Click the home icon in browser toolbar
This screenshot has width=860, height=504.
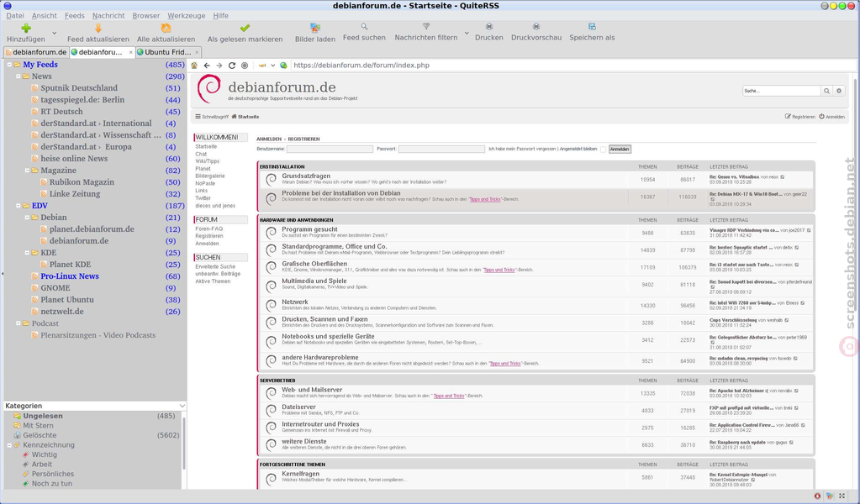tap(194, 66)
